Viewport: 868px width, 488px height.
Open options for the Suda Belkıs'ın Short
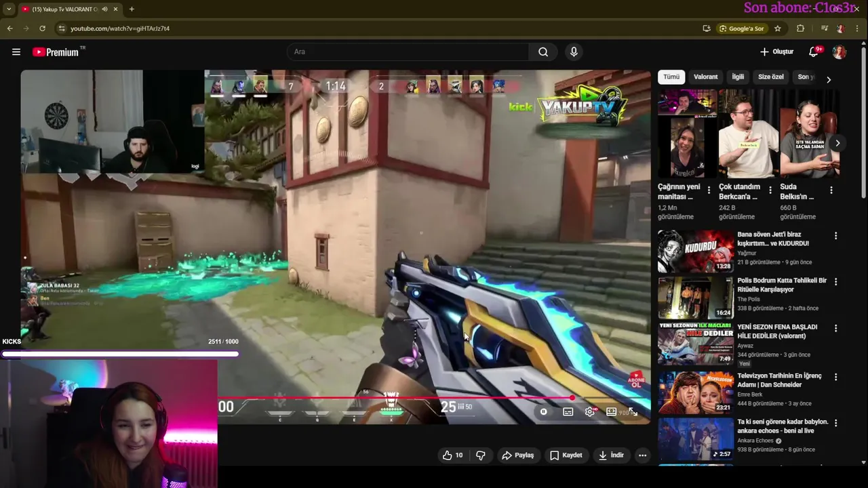pos(831,190)
